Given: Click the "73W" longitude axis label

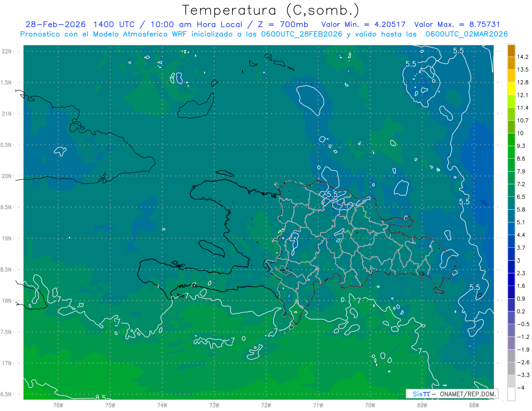Looking at the screenshot, I should 214,405.
